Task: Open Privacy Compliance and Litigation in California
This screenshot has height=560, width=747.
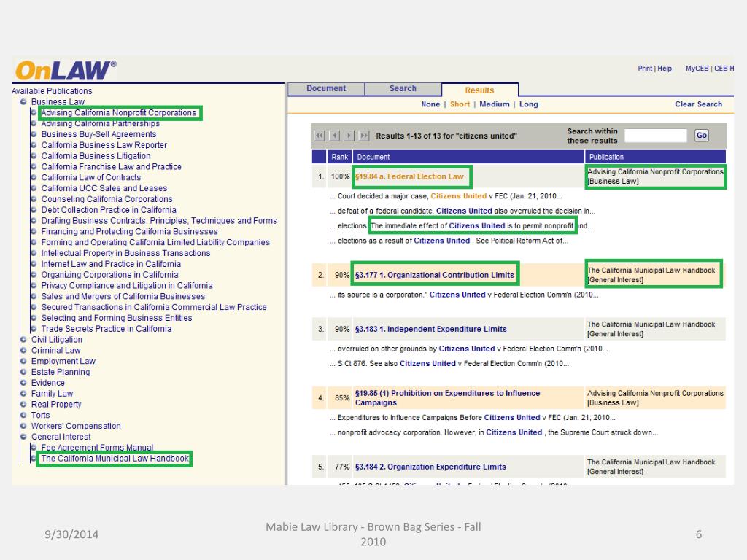Action: [127, 286]
